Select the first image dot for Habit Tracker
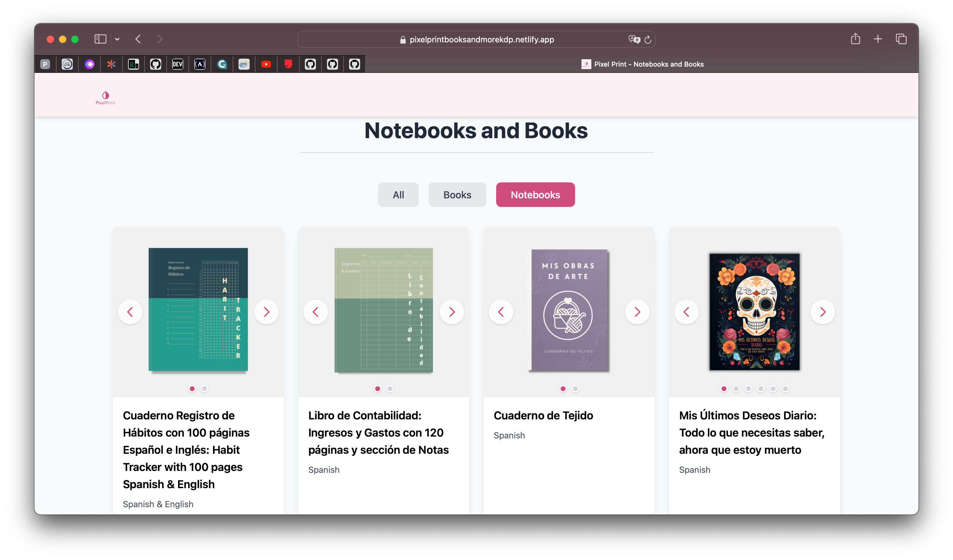 [192, 389]
